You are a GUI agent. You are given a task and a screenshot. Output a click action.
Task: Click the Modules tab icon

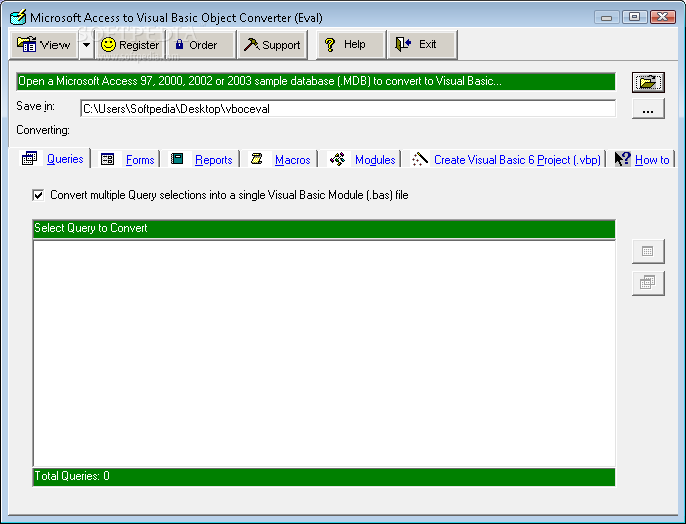click(x=337, y=159)
